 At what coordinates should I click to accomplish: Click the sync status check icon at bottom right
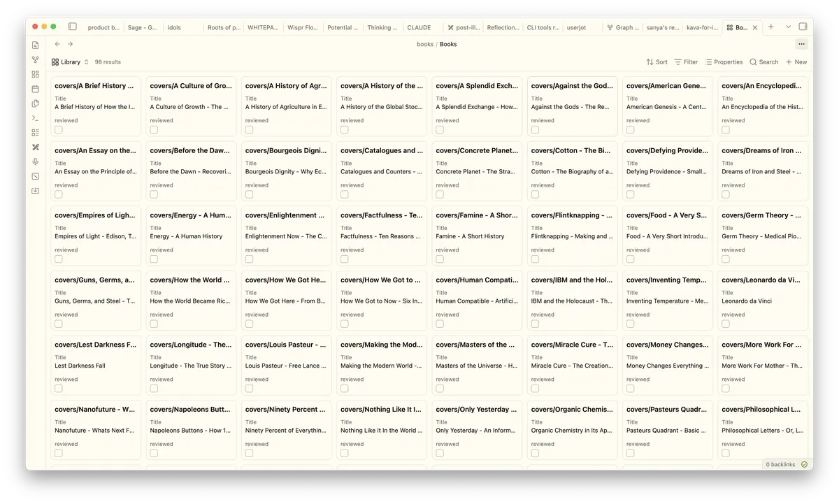(x=804, y=464)
